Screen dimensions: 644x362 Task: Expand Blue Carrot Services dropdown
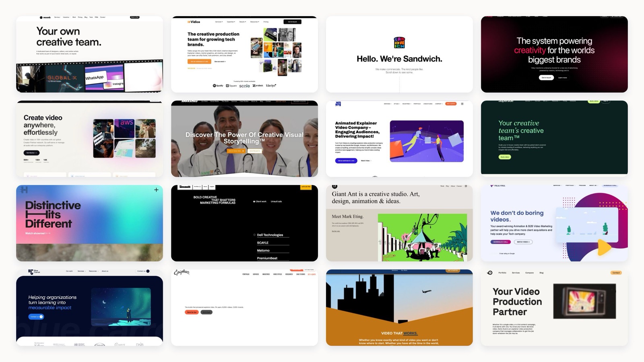[81, 271]
